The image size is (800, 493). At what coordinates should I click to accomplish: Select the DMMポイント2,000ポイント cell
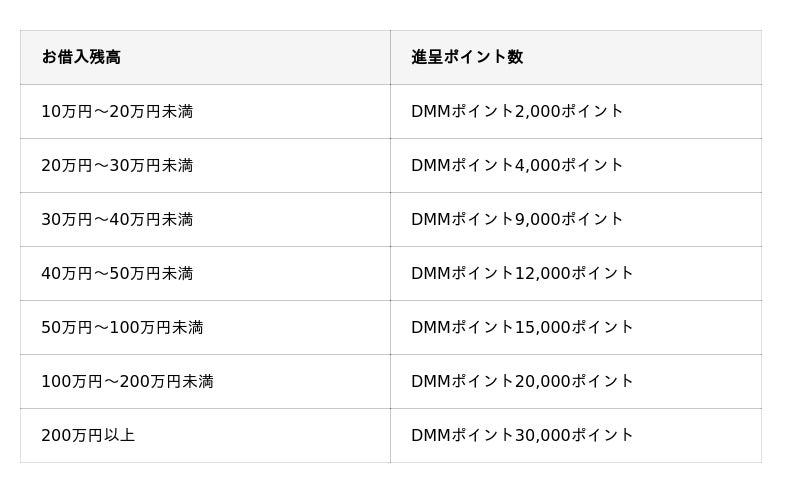tap(517, 111)
